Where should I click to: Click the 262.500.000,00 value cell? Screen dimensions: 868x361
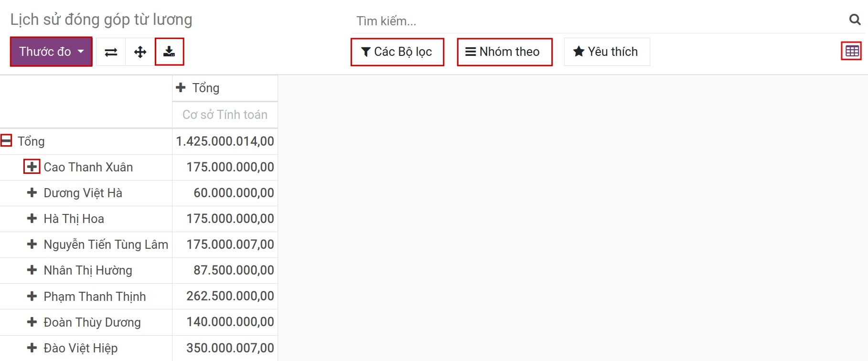pyautogui.click(x=230, y=296)
